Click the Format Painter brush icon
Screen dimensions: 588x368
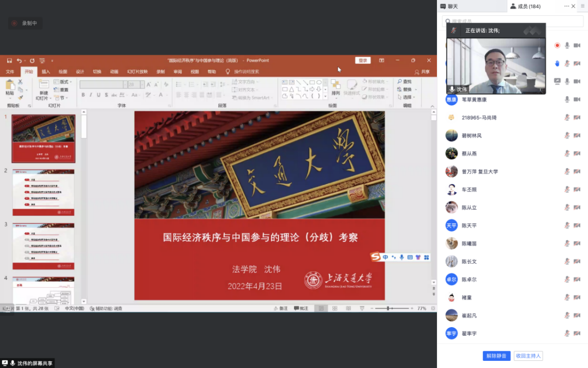point(20,98)
